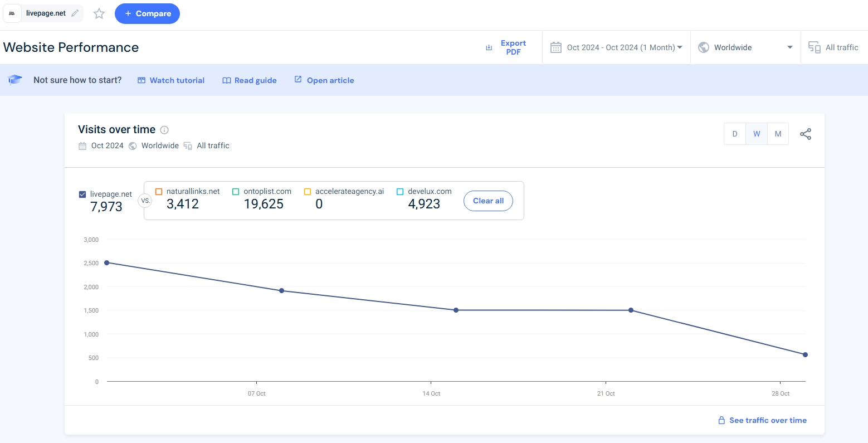This screenshot has width=868, height=443.
Task: Click the calendar icon in the date range selector
Action: 555,47
